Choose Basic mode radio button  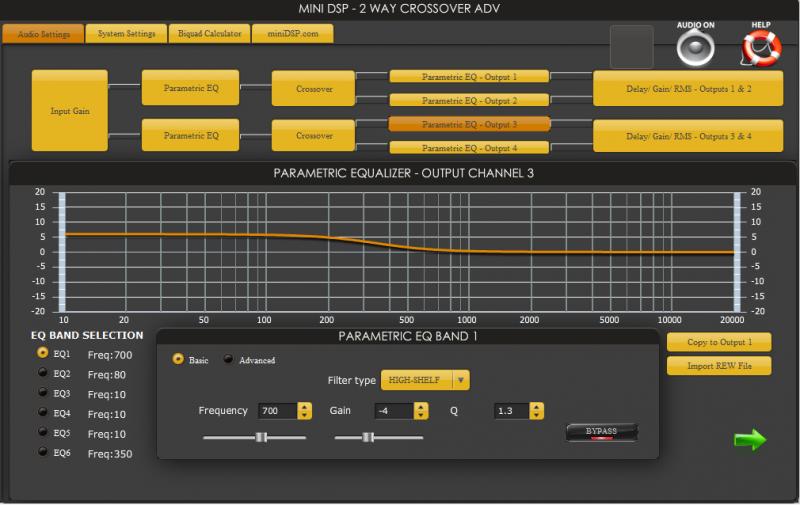(178, 359)
